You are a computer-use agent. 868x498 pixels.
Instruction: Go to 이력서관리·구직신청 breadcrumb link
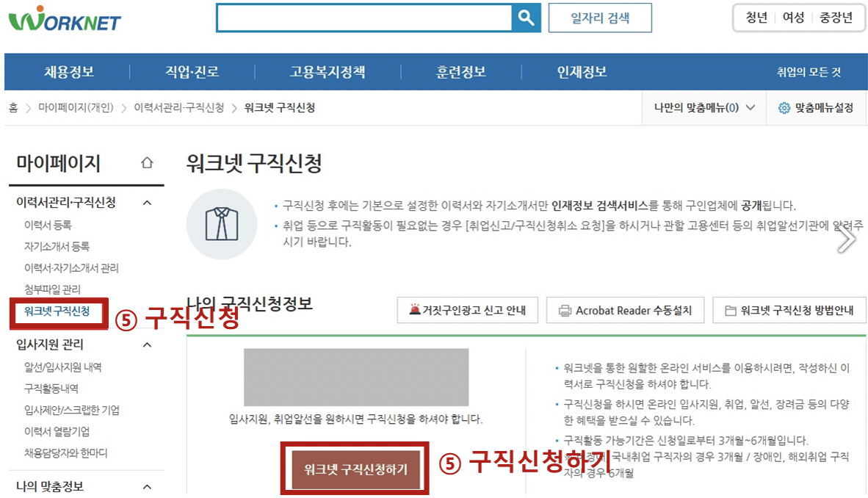tap(178, 108)
